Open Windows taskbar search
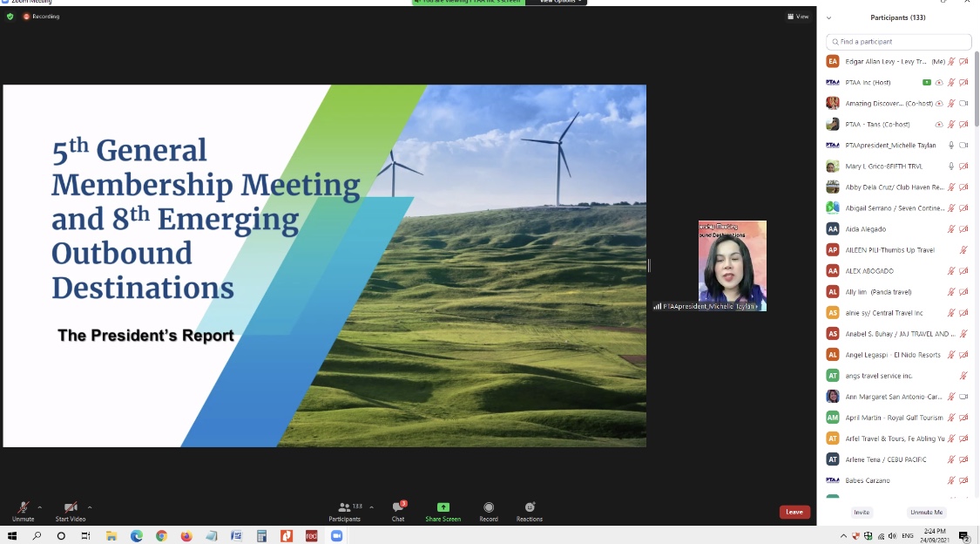This screenshot has height=544, width=980. point(37,536)
